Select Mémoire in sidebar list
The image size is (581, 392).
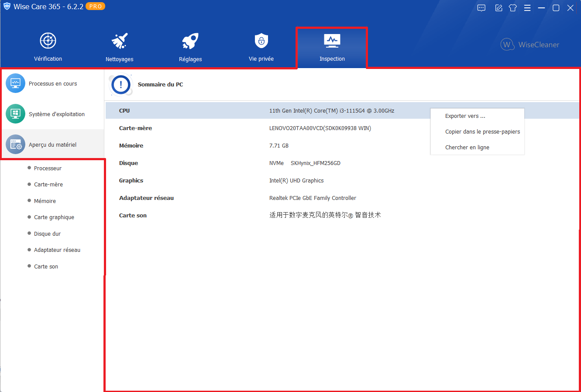tap(45, 201)
